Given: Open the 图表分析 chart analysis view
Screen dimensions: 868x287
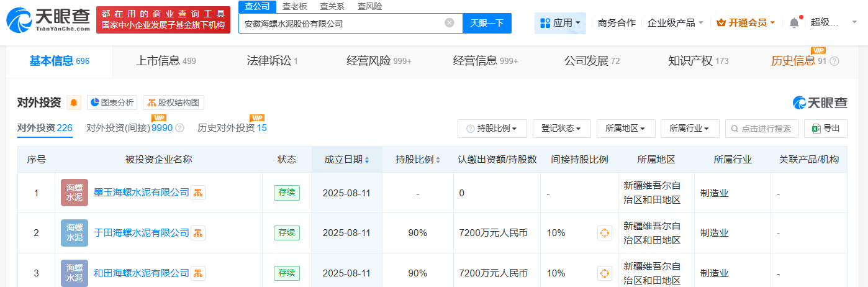Looking at the screenshot, I should tap(111, 102).
